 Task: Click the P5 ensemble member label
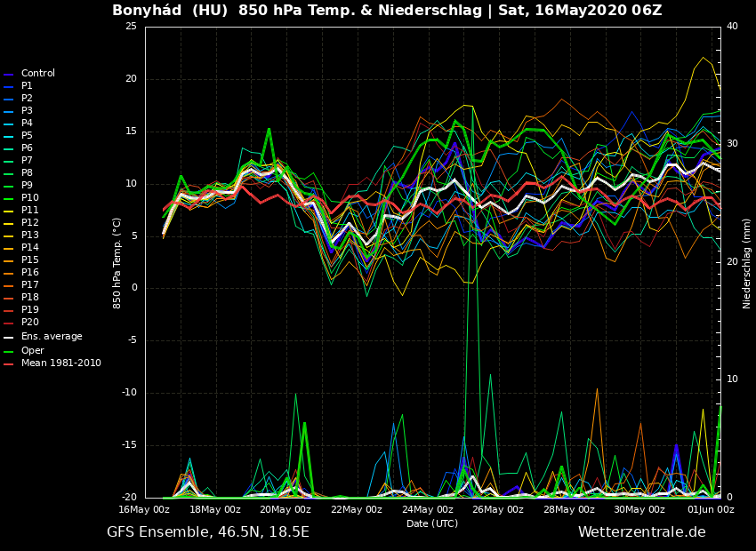pos(27,136)
